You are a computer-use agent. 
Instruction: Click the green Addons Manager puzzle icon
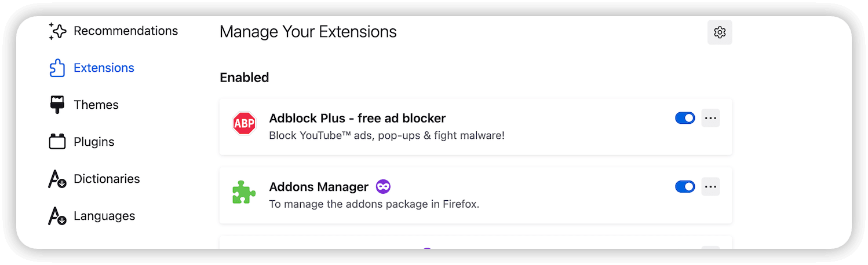[244, 193]
